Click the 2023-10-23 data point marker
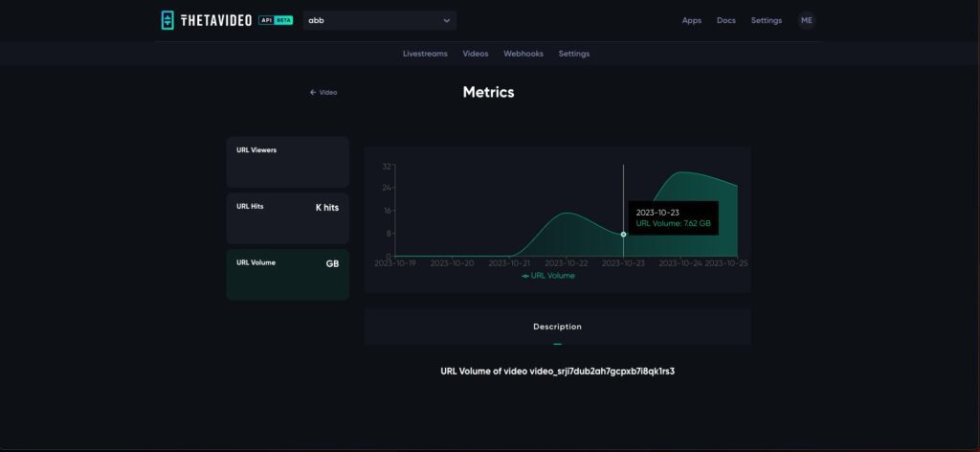Screen dimensions: 980x452 coord(623,235)
